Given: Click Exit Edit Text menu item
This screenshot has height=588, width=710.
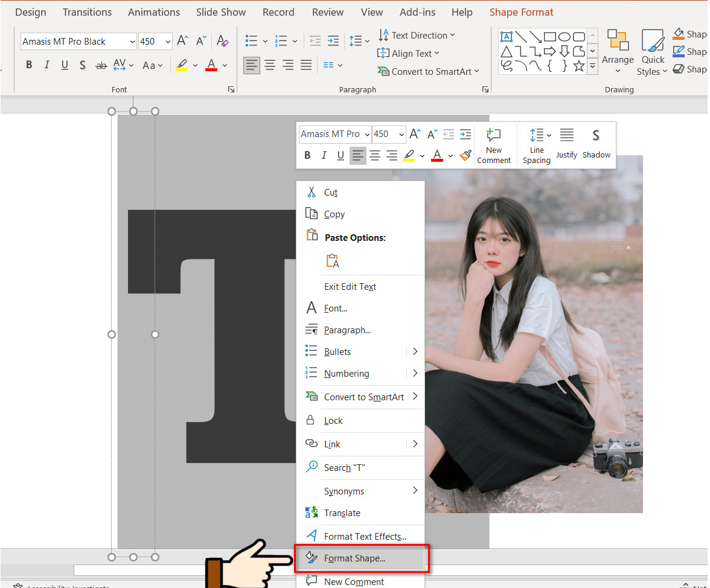Looking at the screenshot, I should (360, 287).
